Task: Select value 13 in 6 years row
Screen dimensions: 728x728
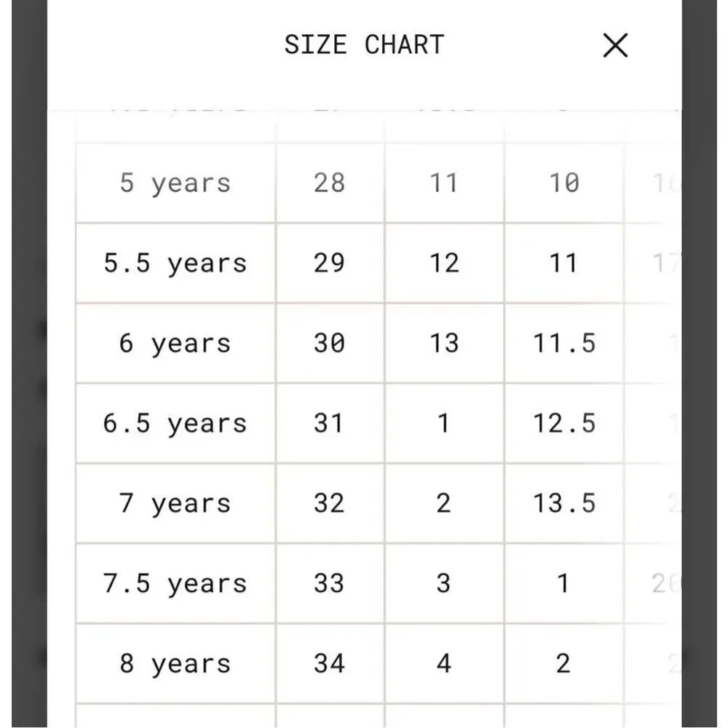Action: (x=444, y=344)
